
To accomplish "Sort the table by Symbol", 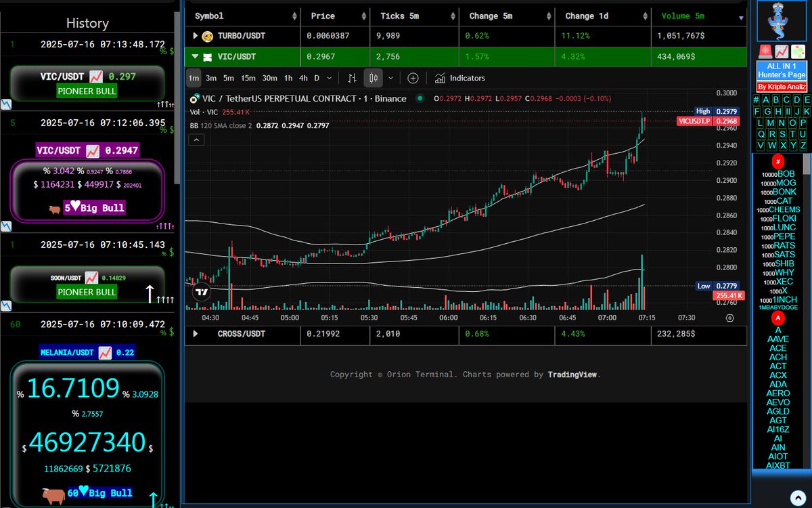I will (x=243, y=16).
